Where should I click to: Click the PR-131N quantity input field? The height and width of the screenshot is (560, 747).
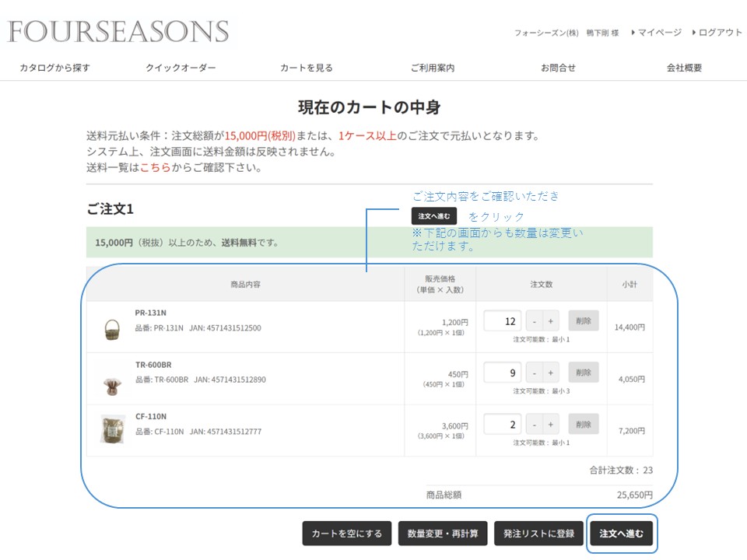pyautogui.click(x=503, y=321)
